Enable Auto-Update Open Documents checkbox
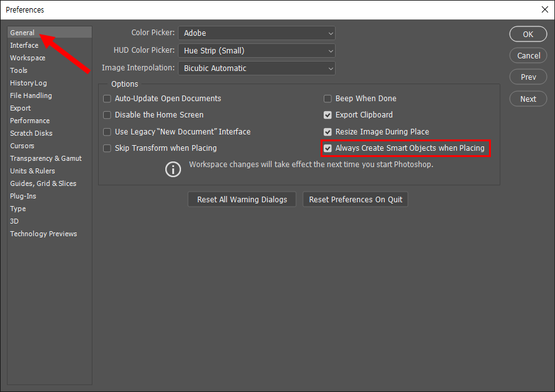Screen dimensions: 555x392 [107, 99]
